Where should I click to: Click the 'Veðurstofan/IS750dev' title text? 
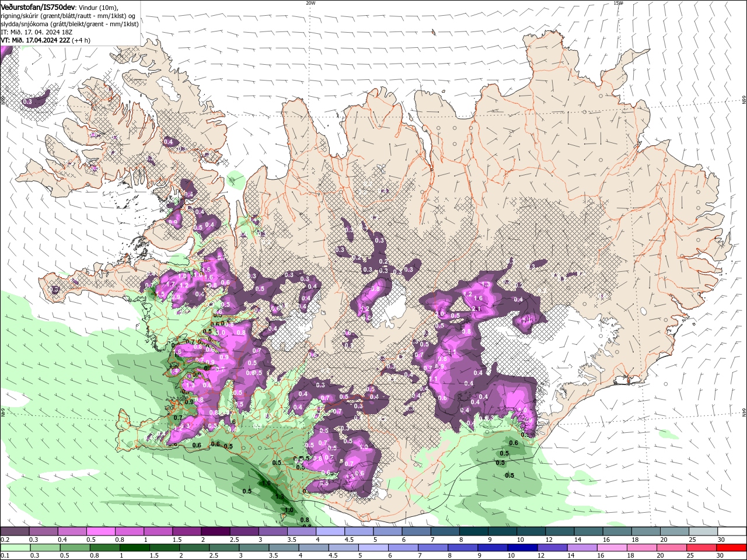[x=38, y=7]
